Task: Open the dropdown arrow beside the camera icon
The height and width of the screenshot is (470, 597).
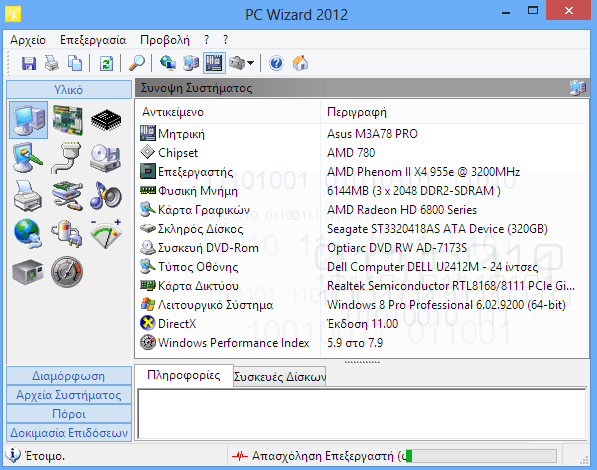Action: pos(250,63)
